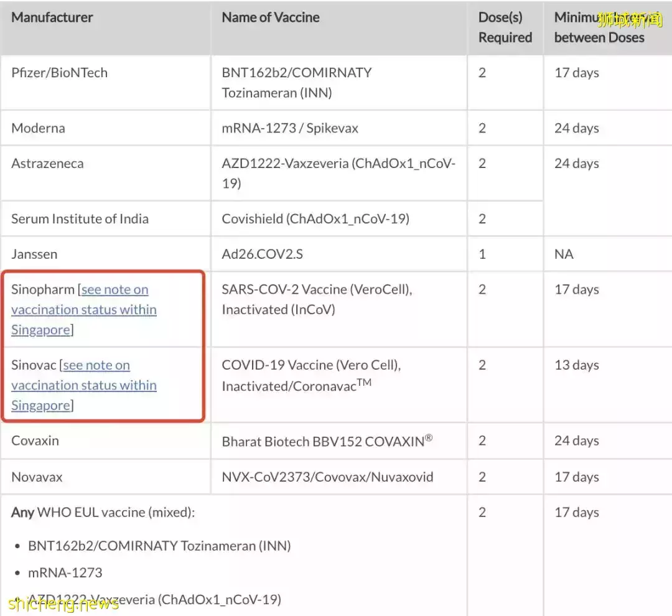Click the 13 days interval for Sinovac

tap(576, 365)
